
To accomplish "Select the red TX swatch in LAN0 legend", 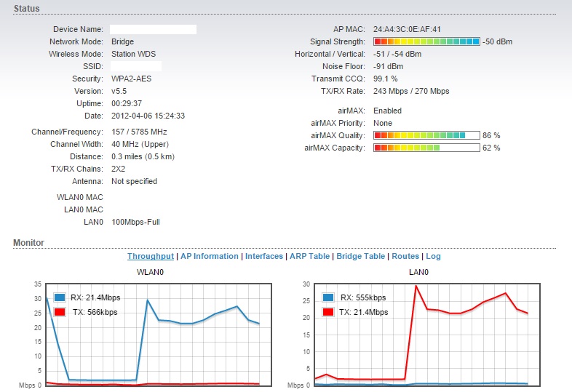I will pyautogui.click(x=328, y=312).
